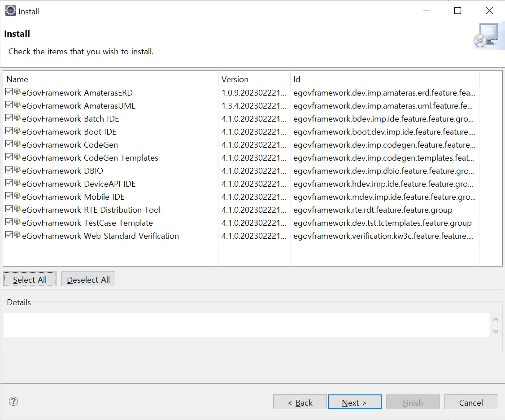This screenshot has width=505, height=420.
Task: Uncheck the eGovFramework DeviceAPI IDE checkbox
Action: pos(9,184)
